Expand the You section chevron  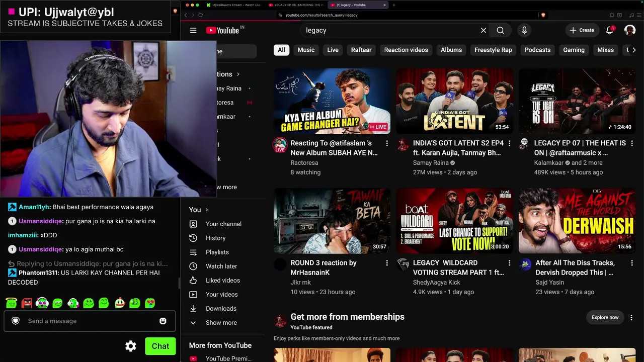[x=206, y=210]
